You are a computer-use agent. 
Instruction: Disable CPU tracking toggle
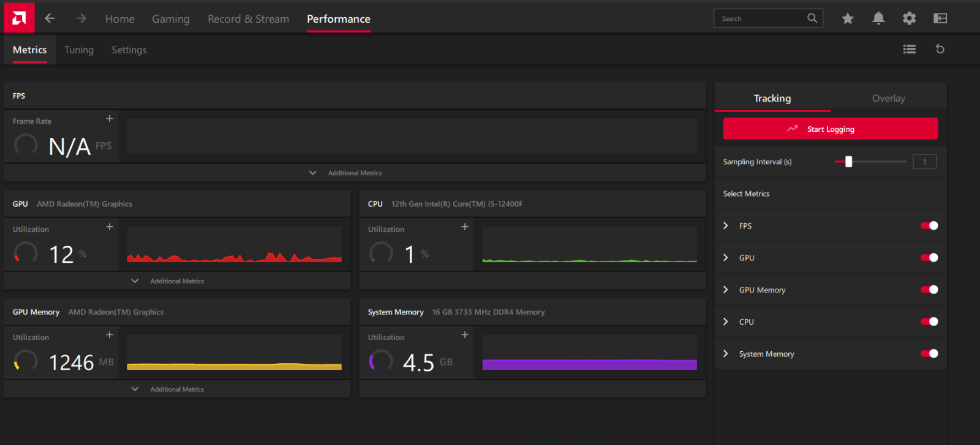[929, 321]
